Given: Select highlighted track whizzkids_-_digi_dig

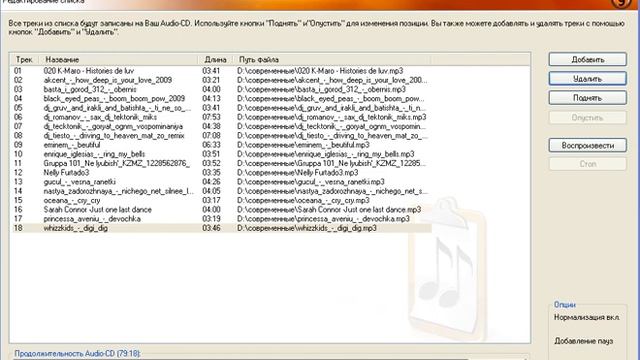Looking at the screenshot, I should tap(221, 228).
